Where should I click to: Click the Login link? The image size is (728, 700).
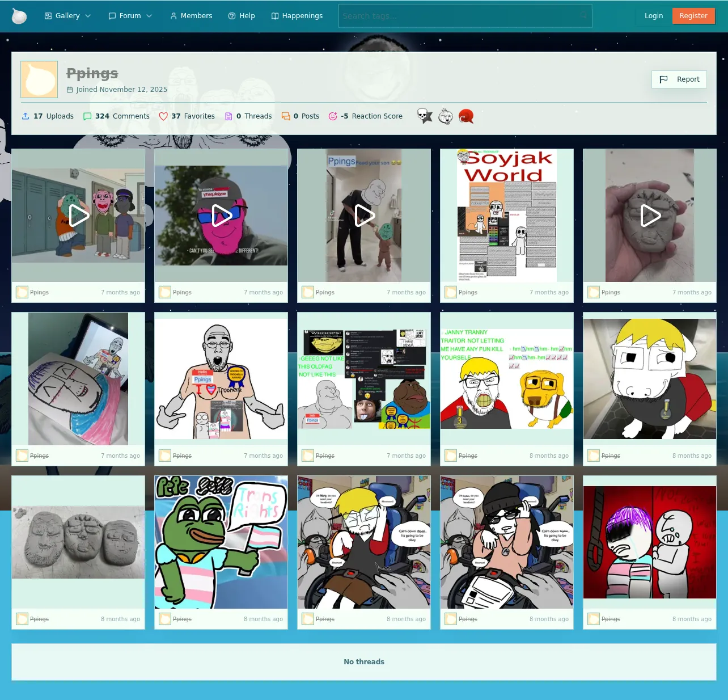pos(654,16)
